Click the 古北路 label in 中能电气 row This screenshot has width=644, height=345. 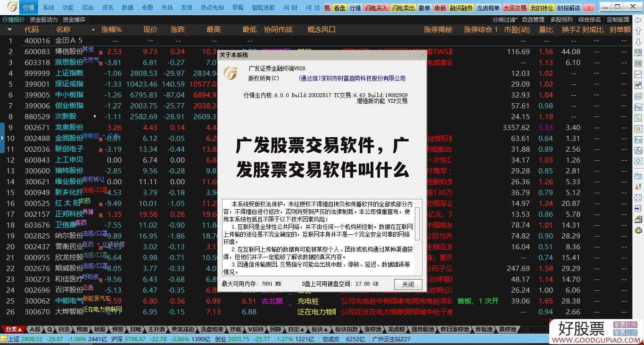pyautogui.click(x=272, y=301)
